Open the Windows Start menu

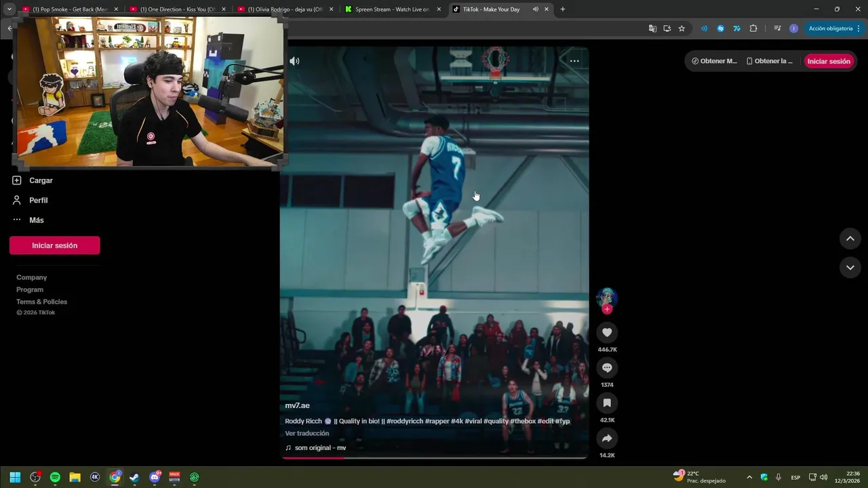pyautogui.click(x=15, y=477)
